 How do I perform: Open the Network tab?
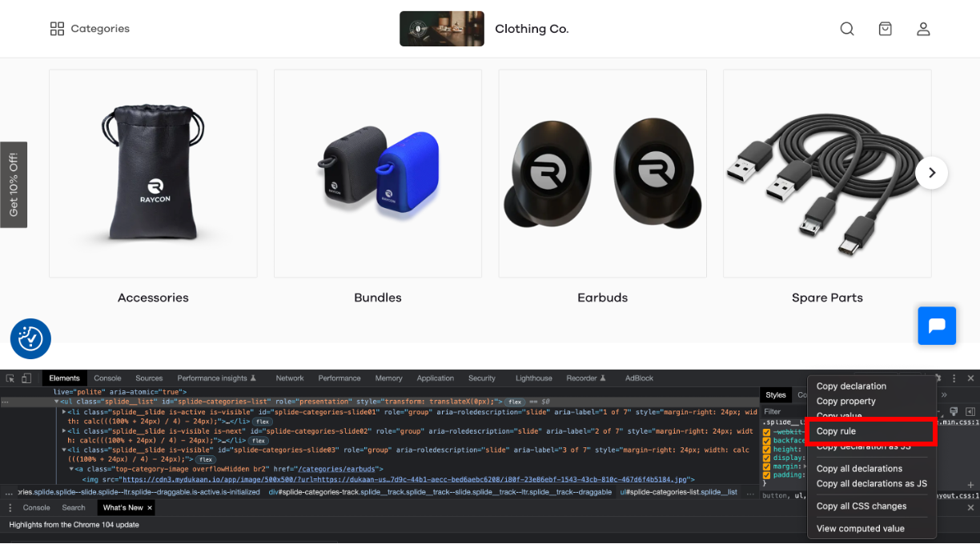[290, 378]
